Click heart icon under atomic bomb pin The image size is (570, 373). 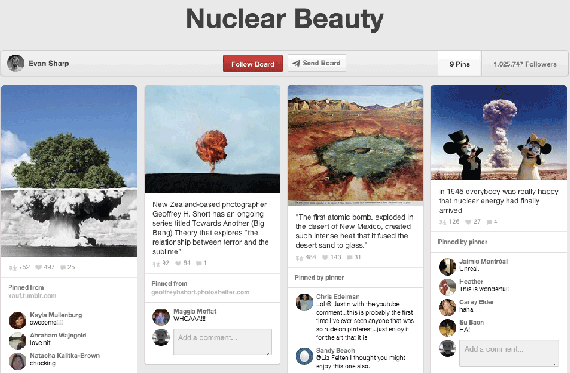[x=325, y=257]
